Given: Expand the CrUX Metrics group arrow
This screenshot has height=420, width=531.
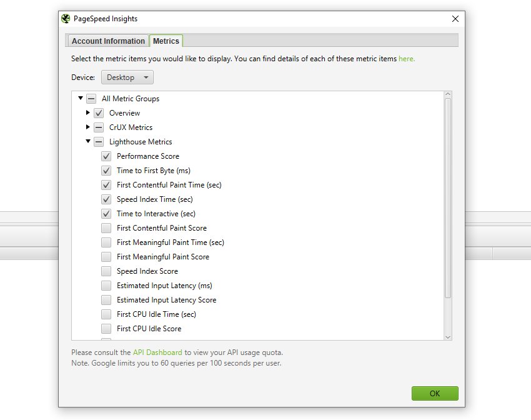Looking at the screenshot, I should [87, 127].
